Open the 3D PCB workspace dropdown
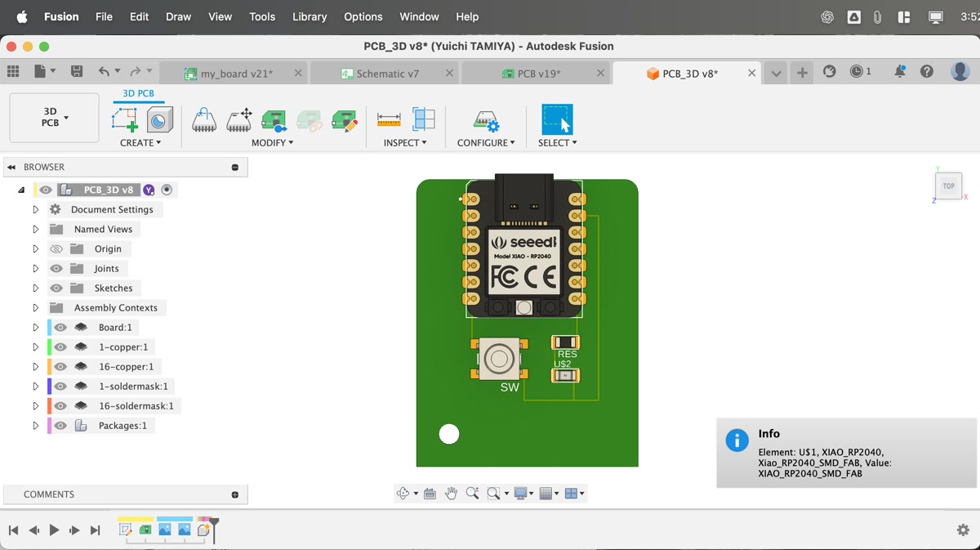Screen dimensions: 980x550 [x=54, y=118]
